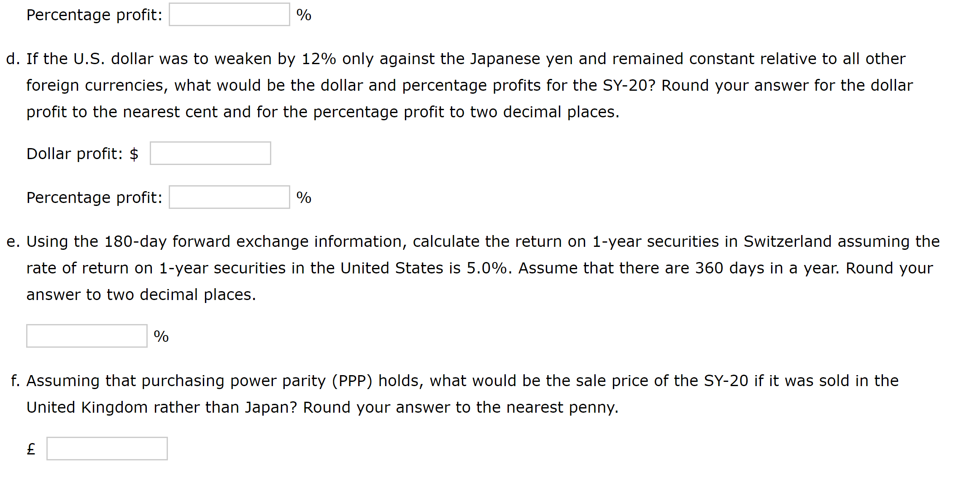Click the pound sterling answer box in part f

coord(107,449)
